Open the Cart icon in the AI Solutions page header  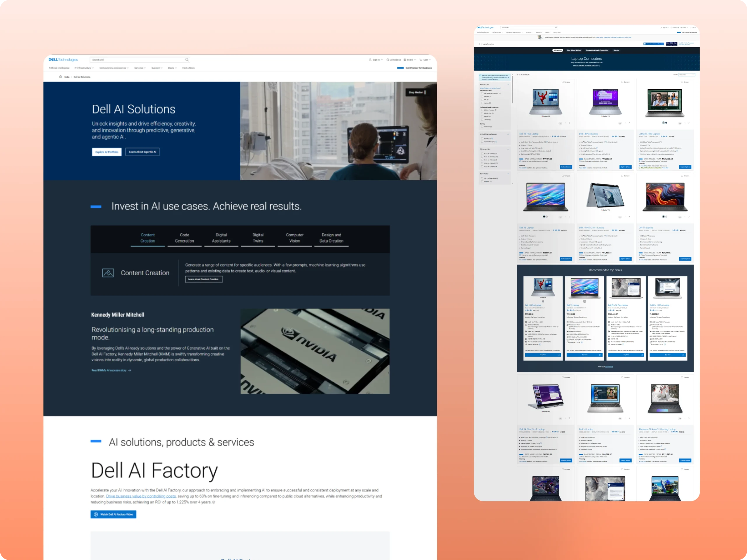(x=421, y=60)
